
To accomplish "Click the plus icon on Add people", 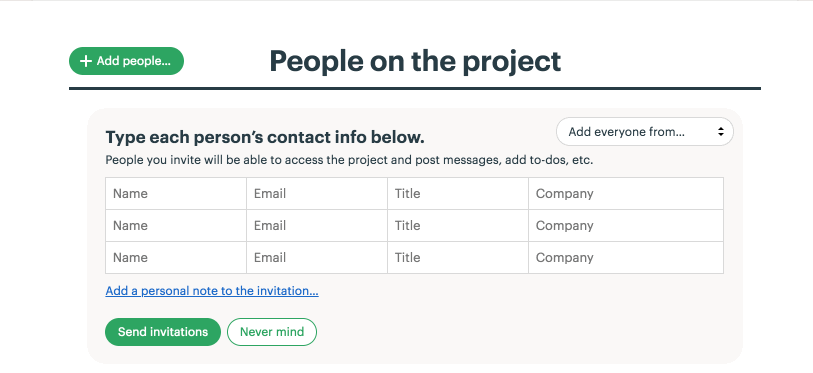I will [x=86, y=61].
